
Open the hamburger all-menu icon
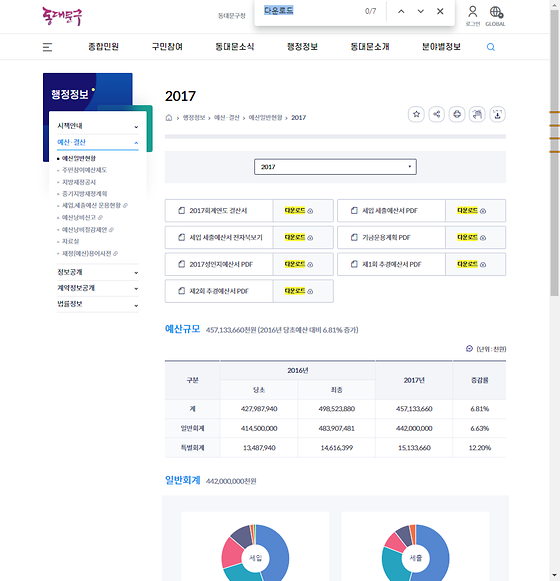coord(47,47)
